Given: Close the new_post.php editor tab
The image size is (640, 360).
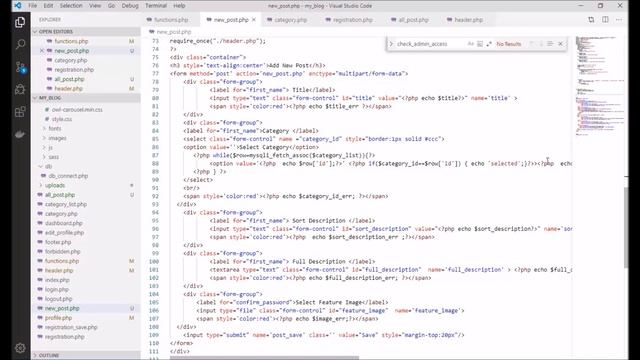Looking at the screenshot, I should pyautogui.click(x=254, y=20).
